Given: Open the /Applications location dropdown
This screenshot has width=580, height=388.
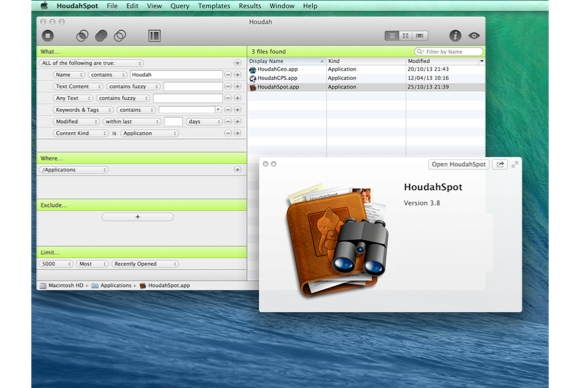Looking at the screenshot, I should point(74,170).
